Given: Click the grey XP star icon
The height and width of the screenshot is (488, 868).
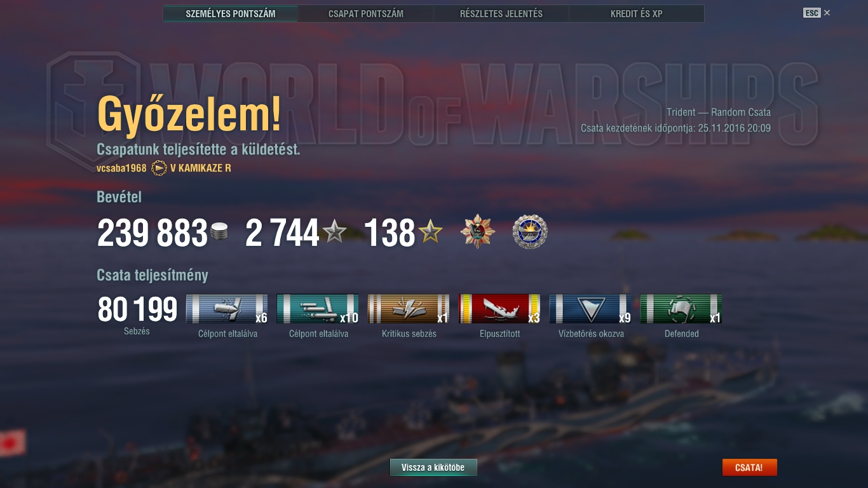Looking at the screenshot, I should pos(334,233).
